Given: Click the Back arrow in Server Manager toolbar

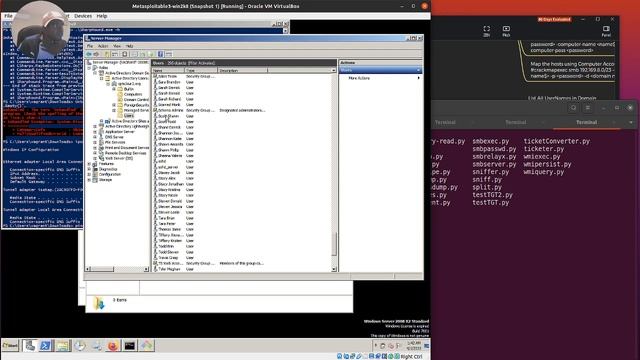Looking at the screenshot, I should (89, 54).
